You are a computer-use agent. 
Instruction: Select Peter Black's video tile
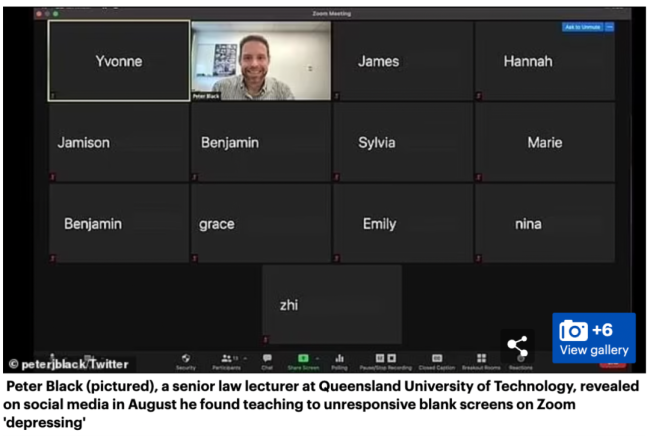pyautogui.click(x=261, y=61)
